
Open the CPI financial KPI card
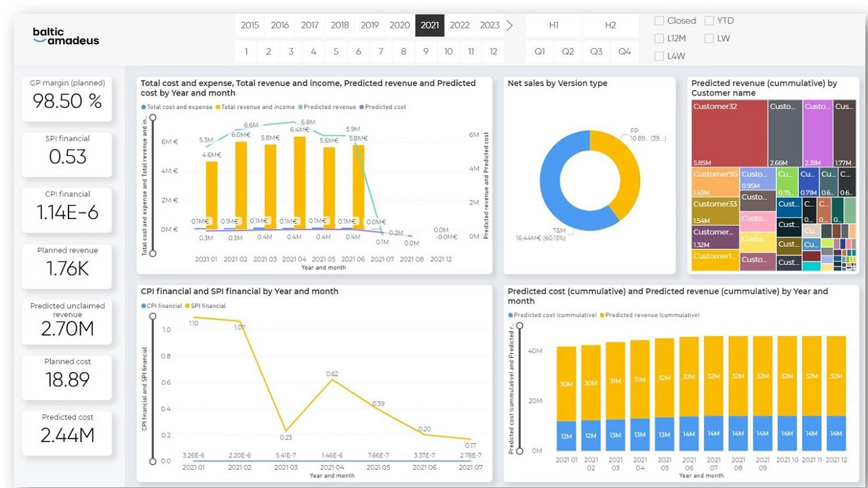pyautogui.click(x=67, y=210)
